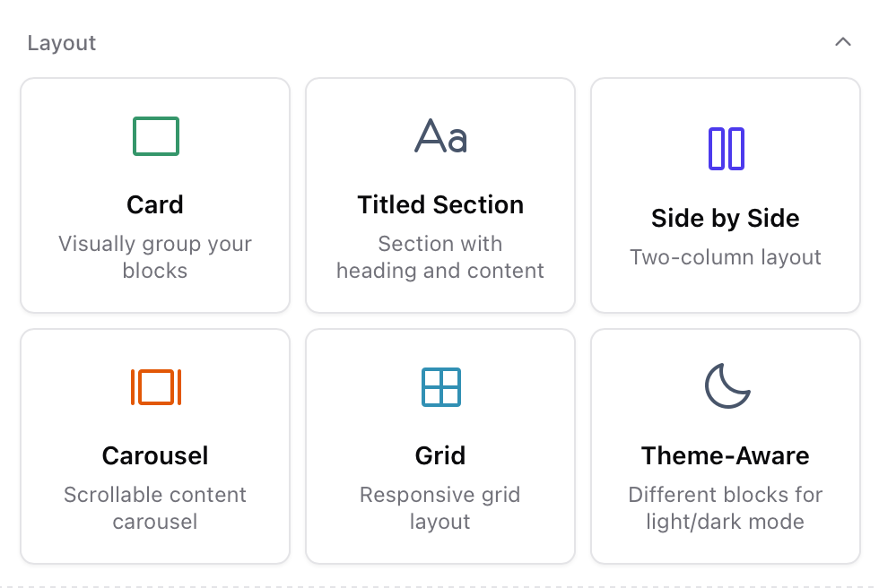Click the Layout section heading

pos(62,43)
